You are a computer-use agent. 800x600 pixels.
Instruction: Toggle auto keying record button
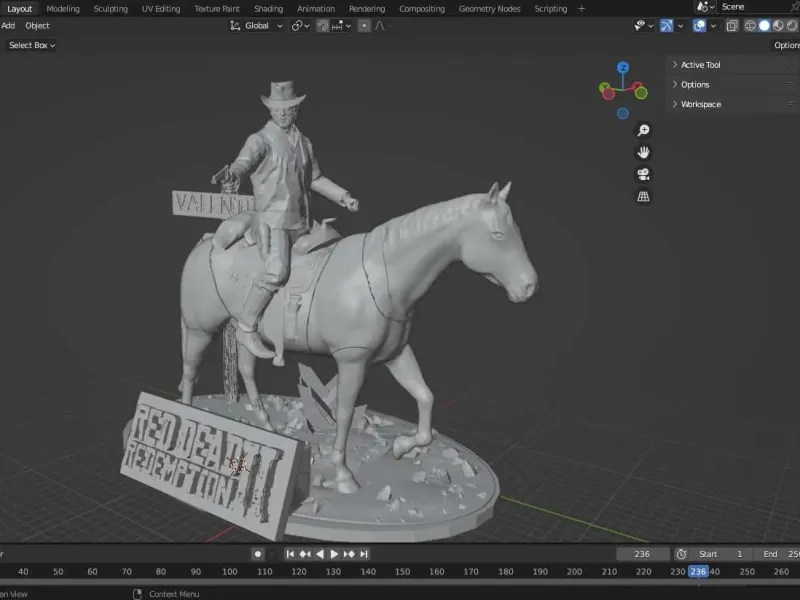258,554
